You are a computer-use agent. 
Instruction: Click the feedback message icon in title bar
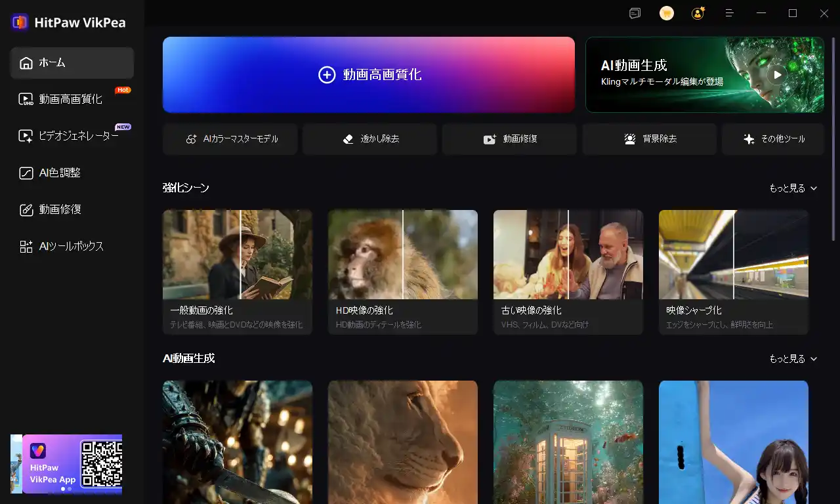click(x=635, y=13)
